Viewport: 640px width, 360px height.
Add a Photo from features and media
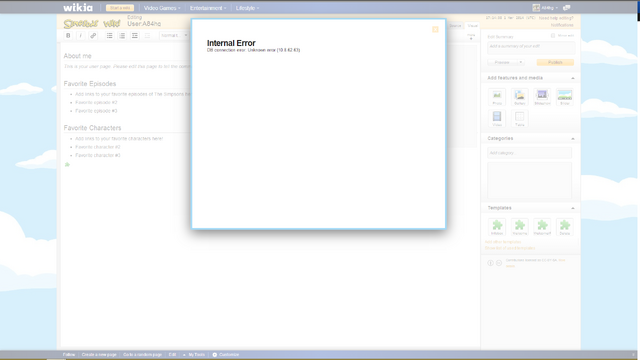[x=497, y=97]
